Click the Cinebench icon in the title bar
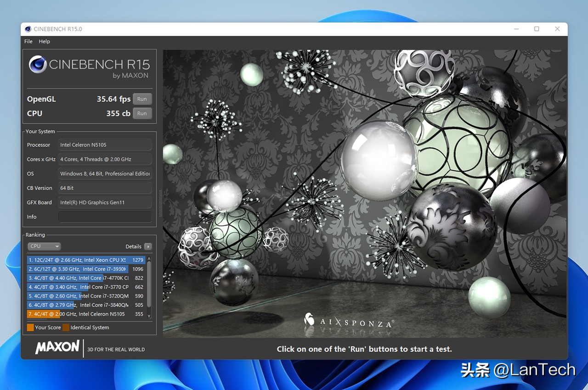Viewport: 588px width, 390px height. (28, 29)
